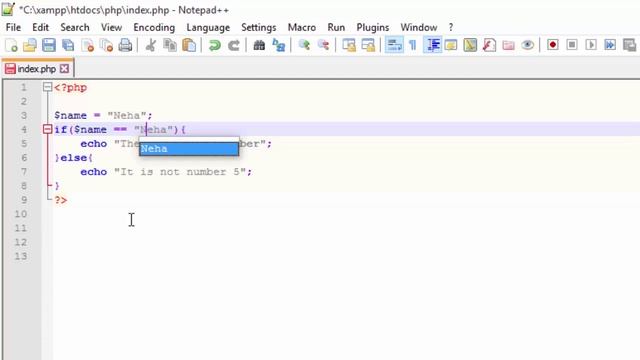Collapse the <?php fold on line 1
This screenshot has height=360, width=640.
(47, 87)
